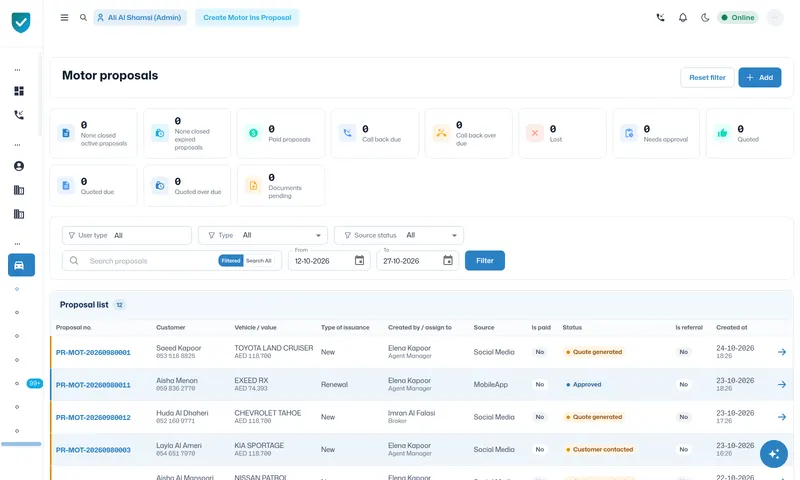The width and height of the screenshot is (800, 480).
Task: Open the user avatar menu
Action: [x=775, y=17]
